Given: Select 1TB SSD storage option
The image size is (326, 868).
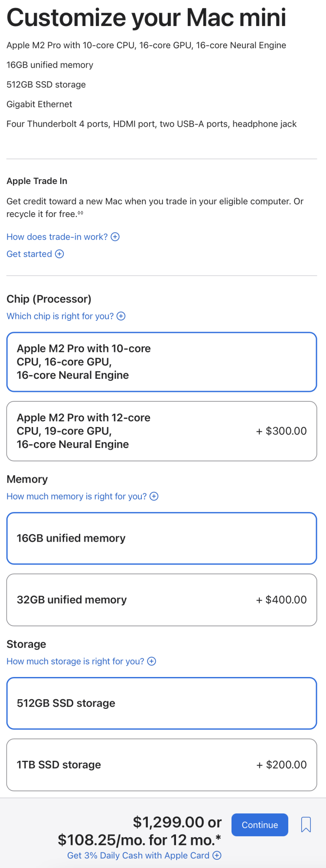Looking at the screenshot, I should (161, 765).
